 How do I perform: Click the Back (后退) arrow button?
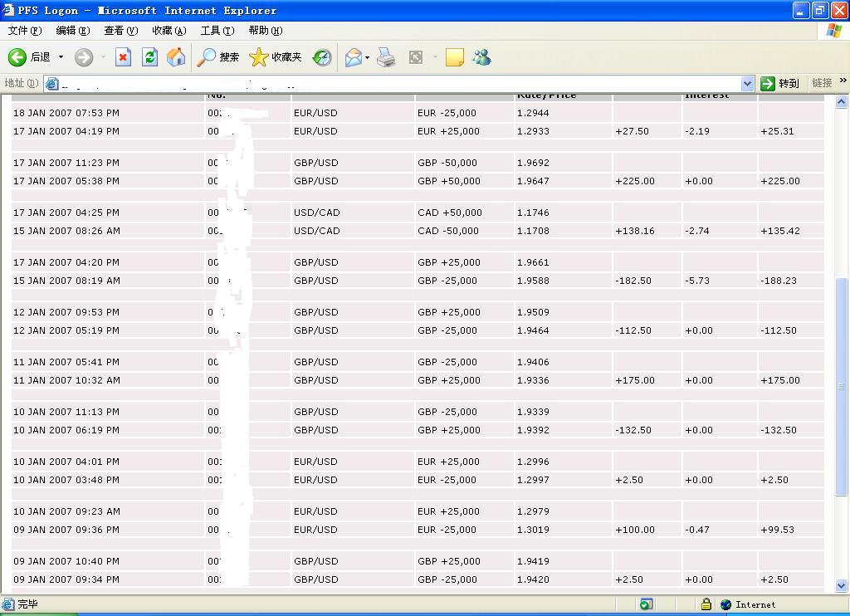18,57
